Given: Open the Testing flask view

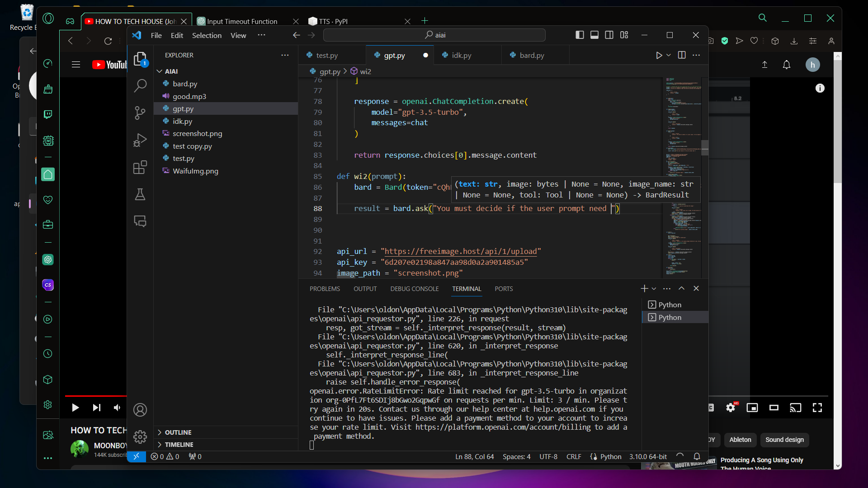Looking at the screenshot, I should click(140, 195).
